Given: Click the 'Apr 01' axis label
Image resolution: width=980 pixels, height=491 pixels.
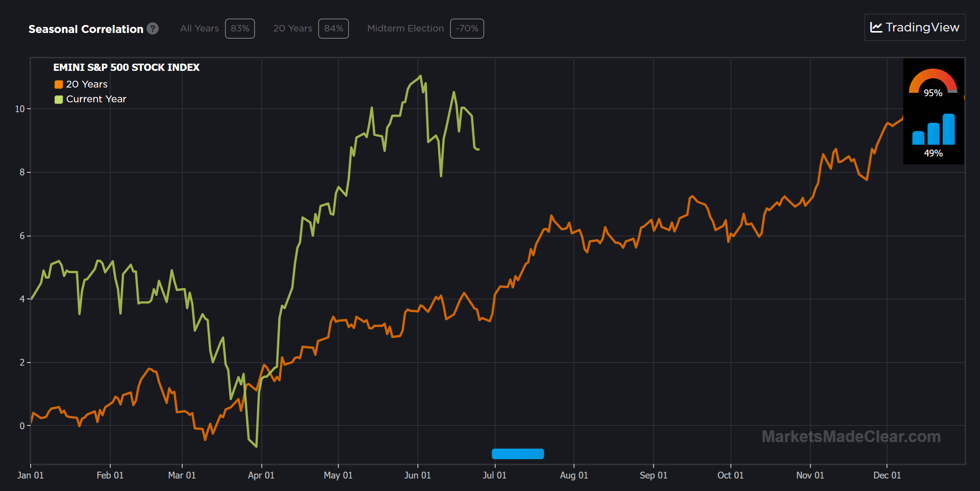Looking at the screenshot, I should coord(261,475).
